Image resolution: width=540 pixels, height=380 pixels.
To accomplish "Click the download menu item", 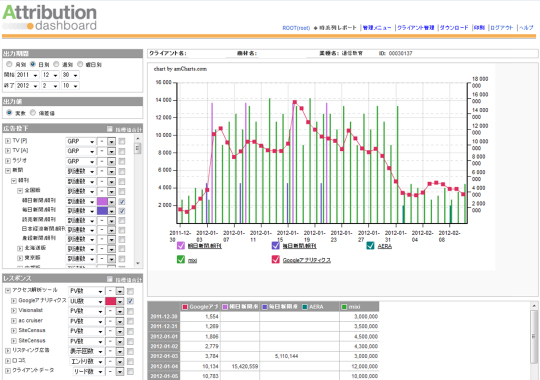I will [x=454, y=28].
